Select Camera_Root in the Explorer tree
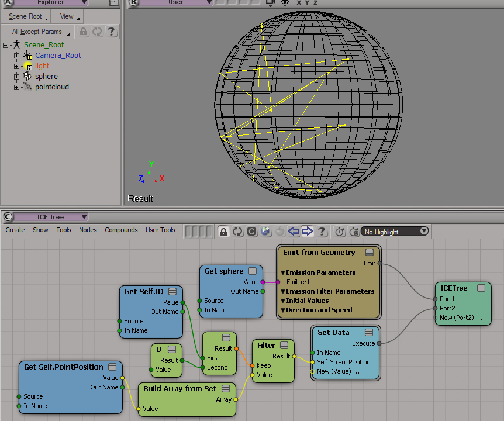Image resolution: width=504 pixels, height=421 pixels. pyautogui.click(x=58, y=56)
